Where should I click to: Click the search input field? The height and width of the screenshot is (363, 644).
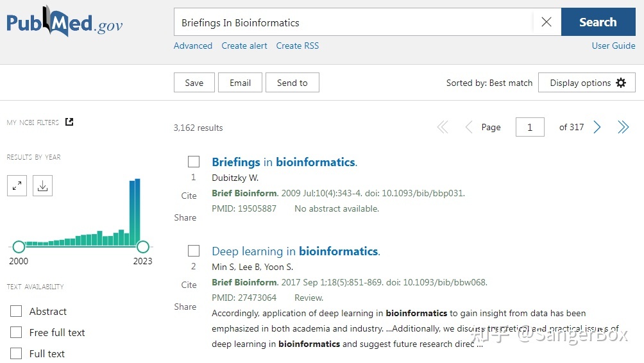point(353,22)
